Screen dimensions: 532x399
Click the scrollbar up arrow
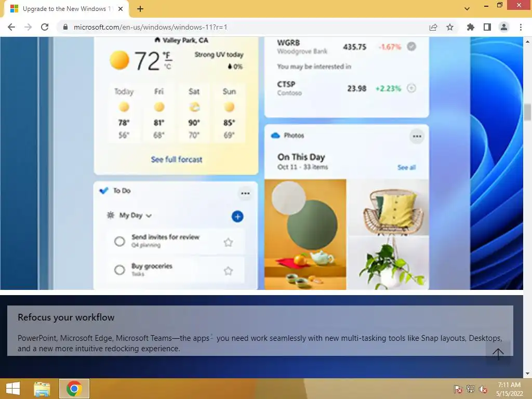[x=527, y=42]
